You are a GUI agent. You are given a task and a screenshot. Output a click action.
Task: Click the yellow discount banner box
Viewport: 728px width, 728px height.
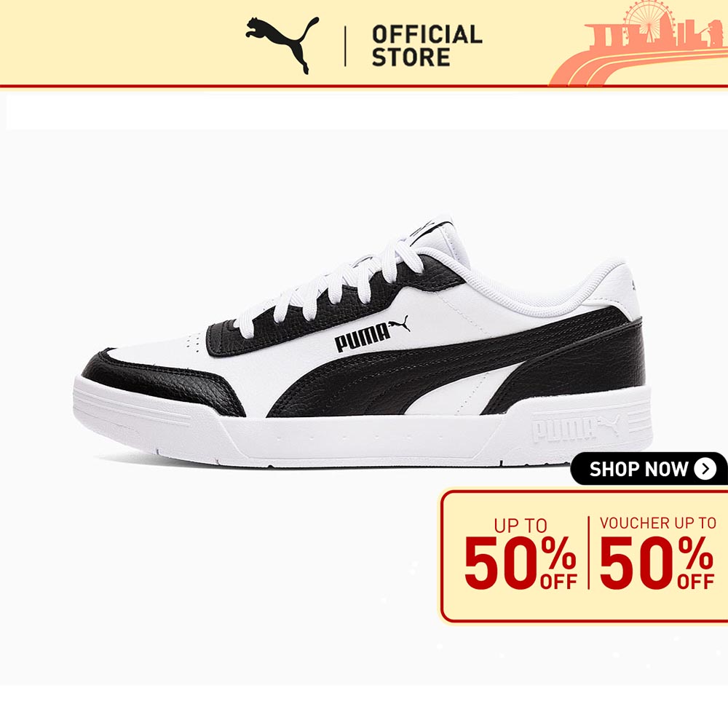584,555
